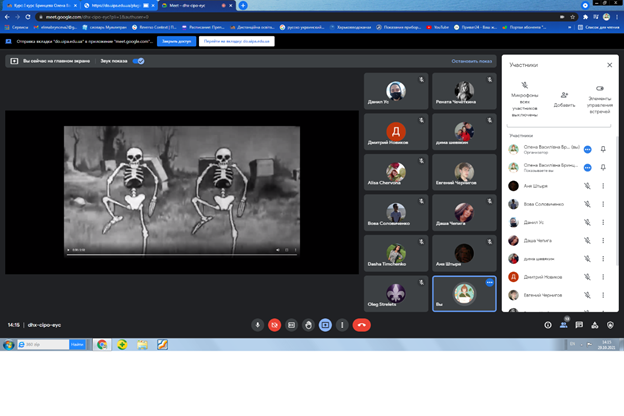This screenshot has width=624, height=416.
Task: Hang up with the red leave-call button
Action: [361, 325]
